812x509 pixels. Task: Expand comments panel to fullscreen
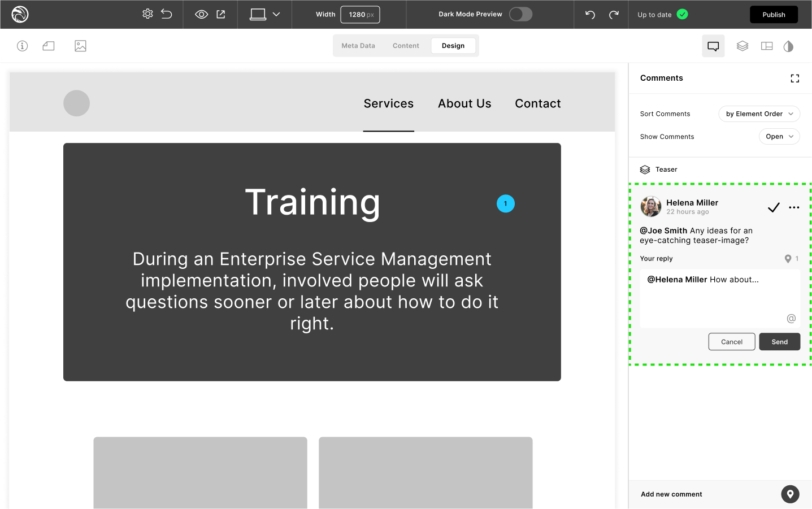(x=794, y=79)
